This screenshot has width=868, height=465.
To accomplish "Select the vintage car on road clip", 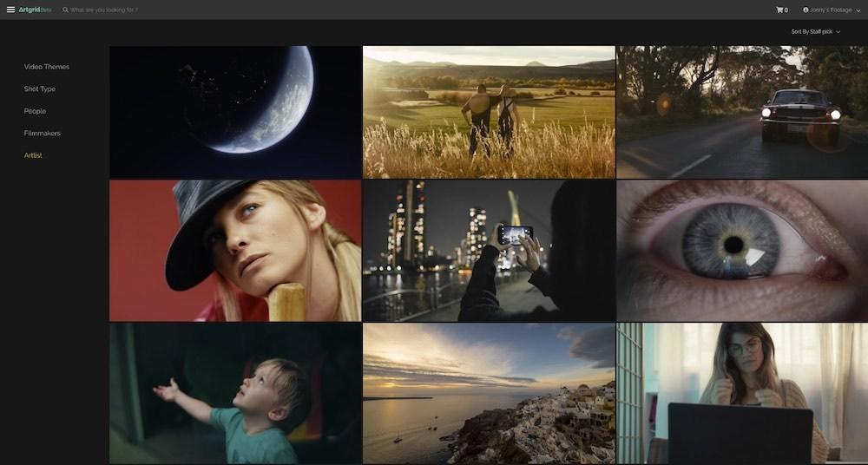I will (742, 112).
